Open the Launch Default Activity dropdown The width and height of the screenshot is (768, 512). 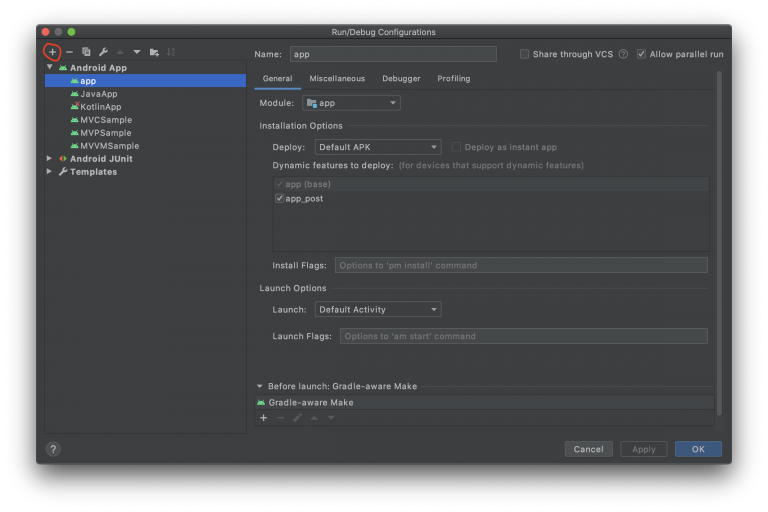(x=377, y=310)
